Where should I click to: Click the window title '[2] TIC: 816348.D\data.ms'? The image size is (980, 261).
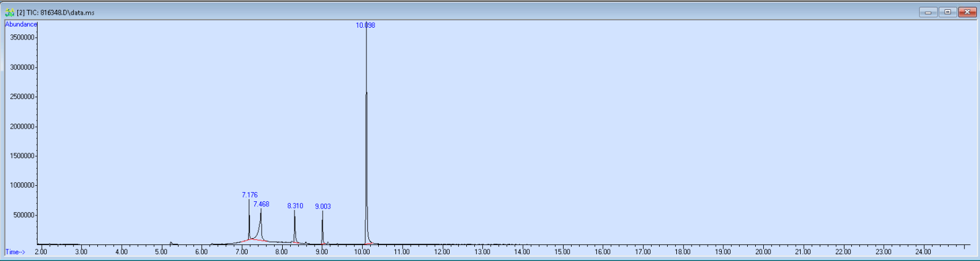click(x=55, y=12)
